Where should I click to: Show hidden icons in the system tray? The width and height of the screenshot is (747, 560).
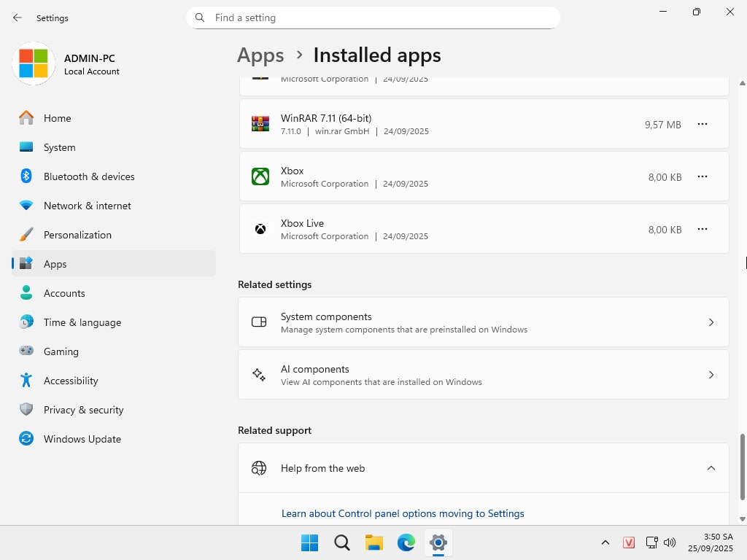[605, 542]
